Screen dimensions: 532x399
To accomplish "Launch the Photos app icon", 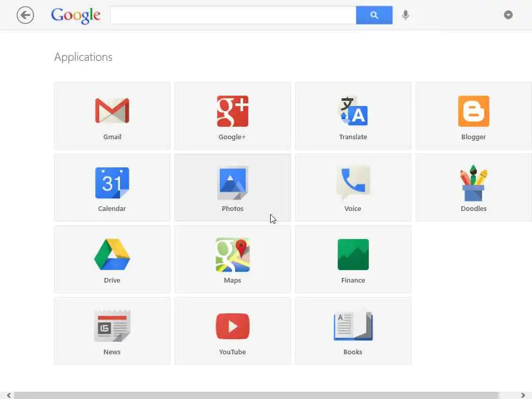I will click(x=233, y=183).
